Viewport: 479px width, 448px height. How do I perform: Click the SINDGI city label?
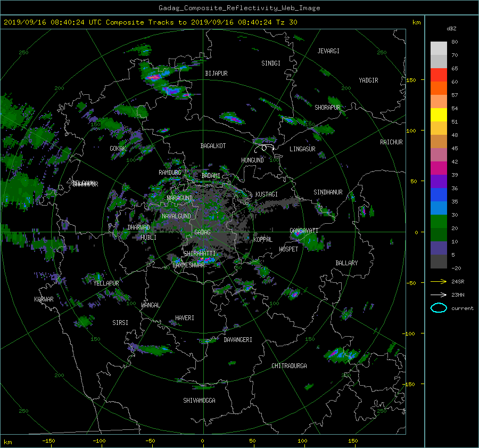(271, 63)
